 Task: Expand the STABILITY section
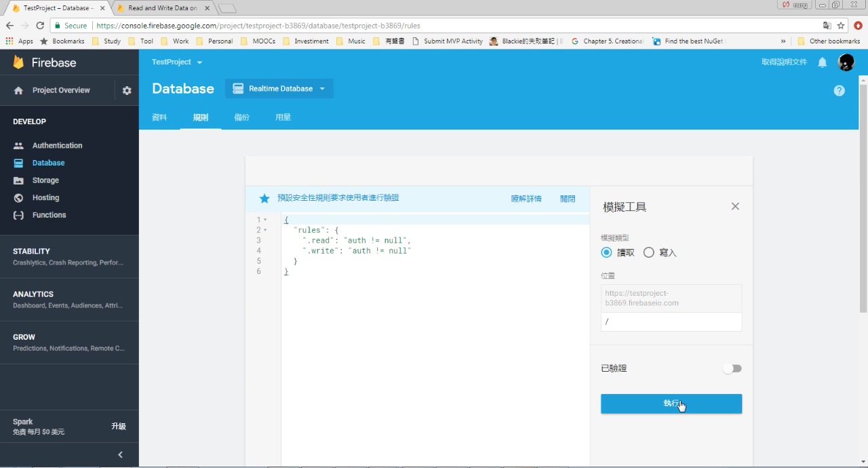(69, 256)
